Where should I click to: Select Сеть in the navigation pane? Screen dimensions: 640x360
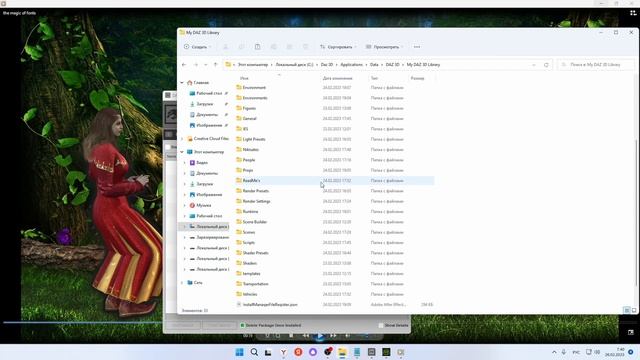(198, 282)
